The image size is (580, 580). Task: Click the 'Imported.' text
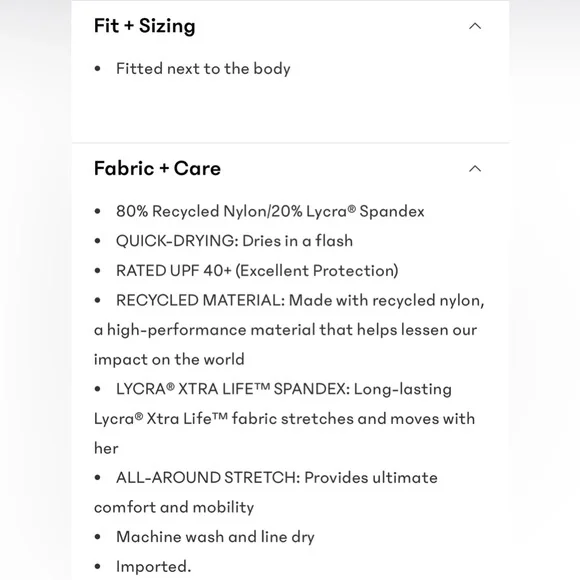pyautogui.click(x=154, y=566)
